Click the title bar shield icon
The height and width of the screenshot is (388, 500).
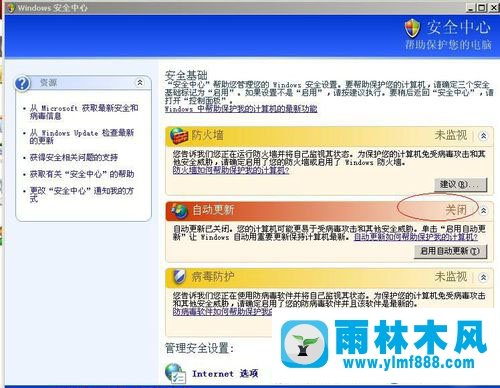(11, 7)
